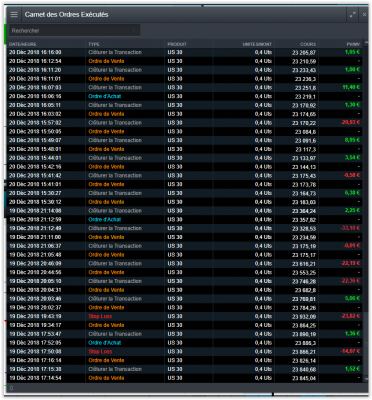This screenshot has width=372, height=400.
Task: Sort by the COURS column header
Action: click(x=308, y=44)
